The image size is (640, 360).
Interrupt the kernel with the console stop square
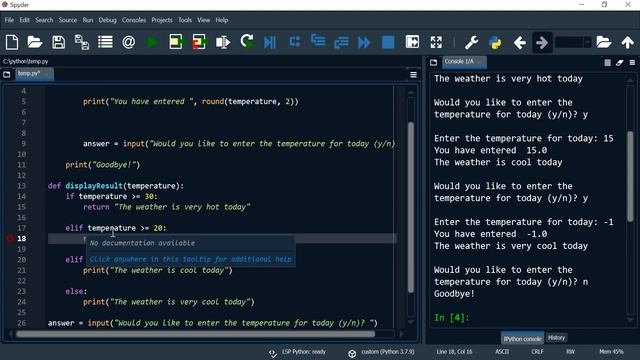pos(607,62)
